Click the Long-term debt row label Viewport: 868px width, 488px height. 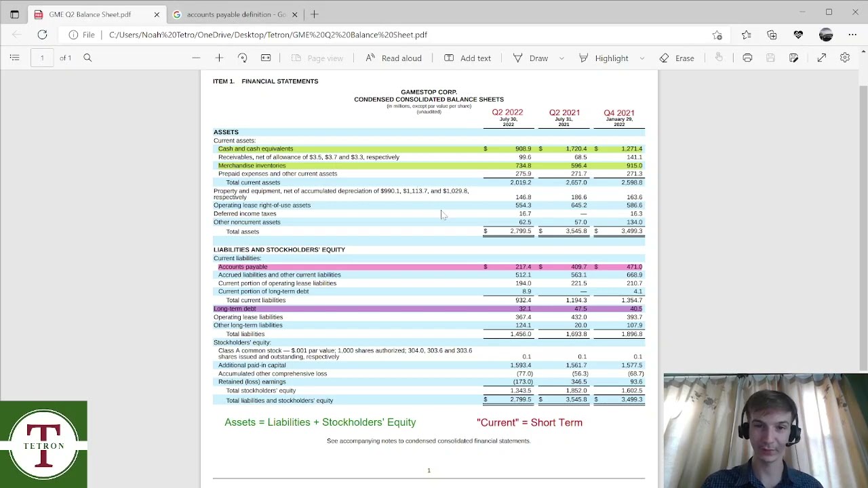[x=235, y=308]
